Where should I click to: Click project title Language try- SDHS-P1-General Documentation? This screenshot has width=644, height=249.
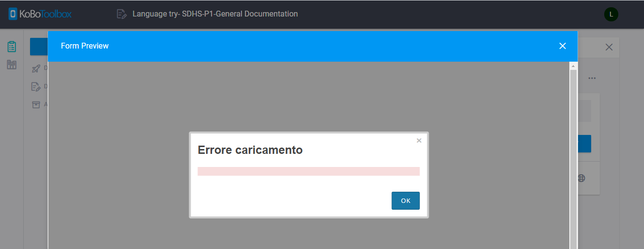215,14
